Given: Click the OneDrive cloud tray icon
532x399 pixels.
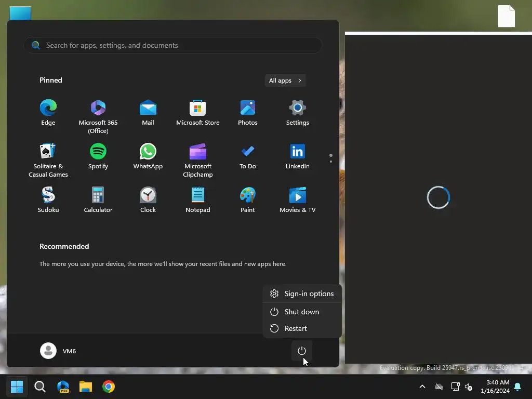Looking at the screenshot, I should pyautogui.click(x=439, y=387).
